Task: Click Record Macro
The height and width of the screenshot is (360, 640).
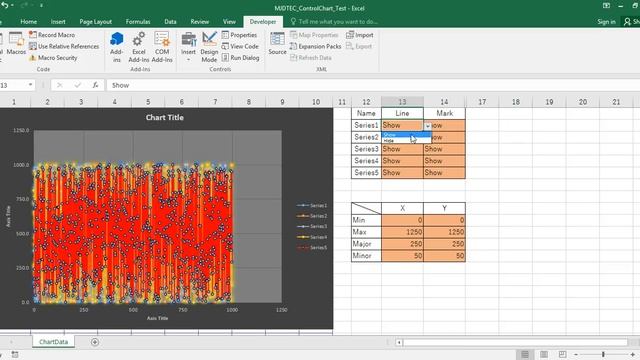Action: [x=52, y=35]
